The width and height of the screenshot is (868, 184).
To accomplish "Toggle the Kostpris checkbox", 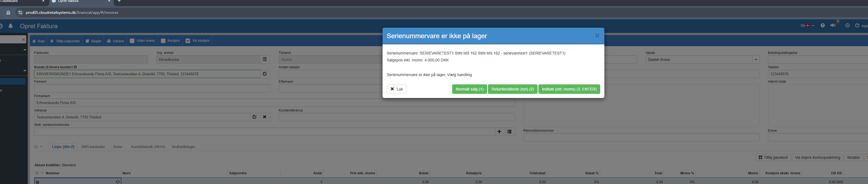I will pyautogui.click(x=163, y=41).
